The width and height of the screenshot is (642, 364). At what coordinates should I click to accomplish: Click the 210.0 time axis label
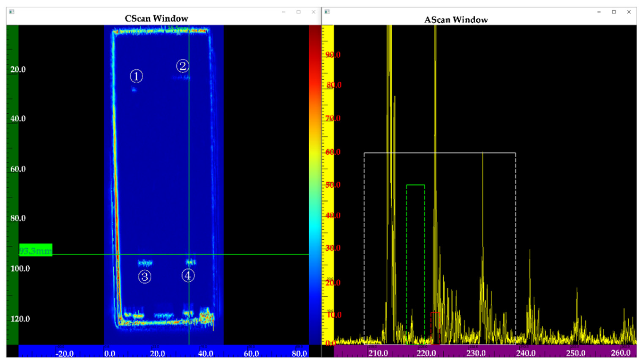pos(378,353)
